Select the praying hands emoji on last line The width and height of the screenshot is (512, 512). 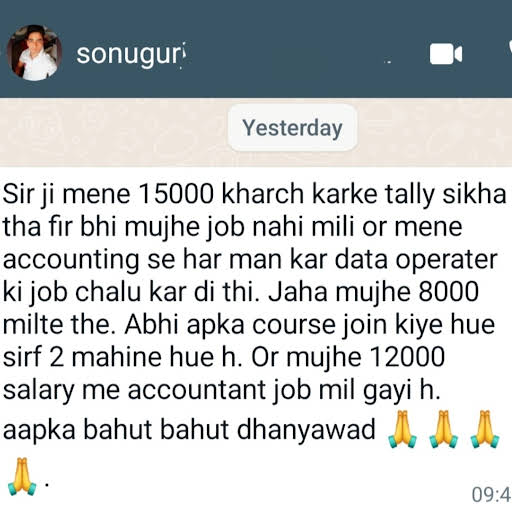coord(22,477)
